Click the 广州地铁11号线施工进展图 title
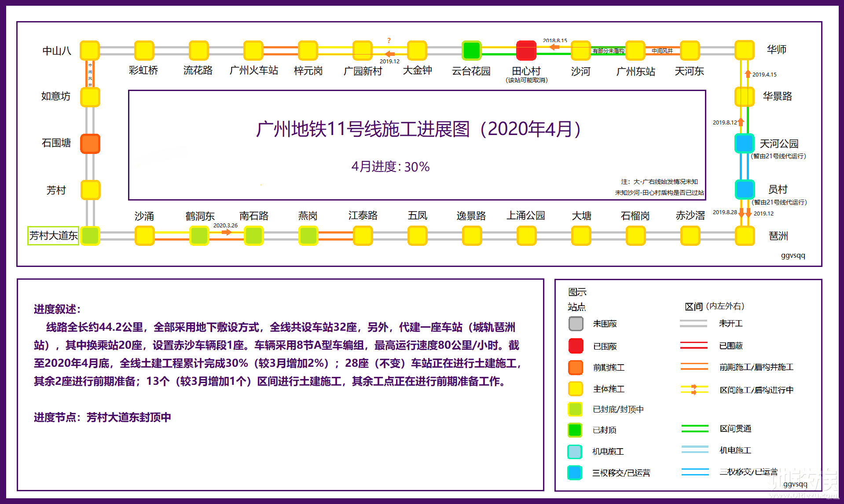The width and height of the screenshot is (844, 504). point(418,129)
